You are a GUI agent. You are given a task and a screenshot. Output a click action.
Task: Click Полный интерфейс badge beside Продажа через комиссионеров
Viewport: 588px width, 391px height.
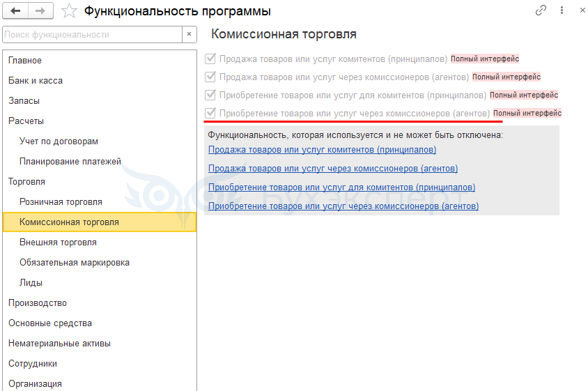(x=506, y=77)
